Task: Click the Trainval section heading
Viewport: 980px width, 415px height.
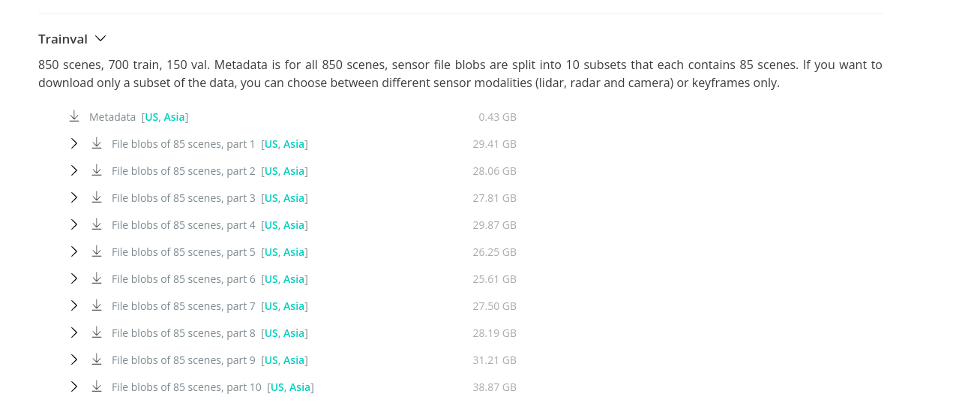Action: [x=63, y=39]
